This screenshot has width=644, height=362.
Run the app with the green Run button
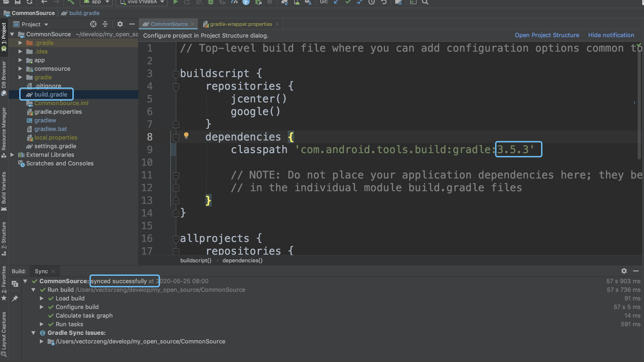point(176,2)
